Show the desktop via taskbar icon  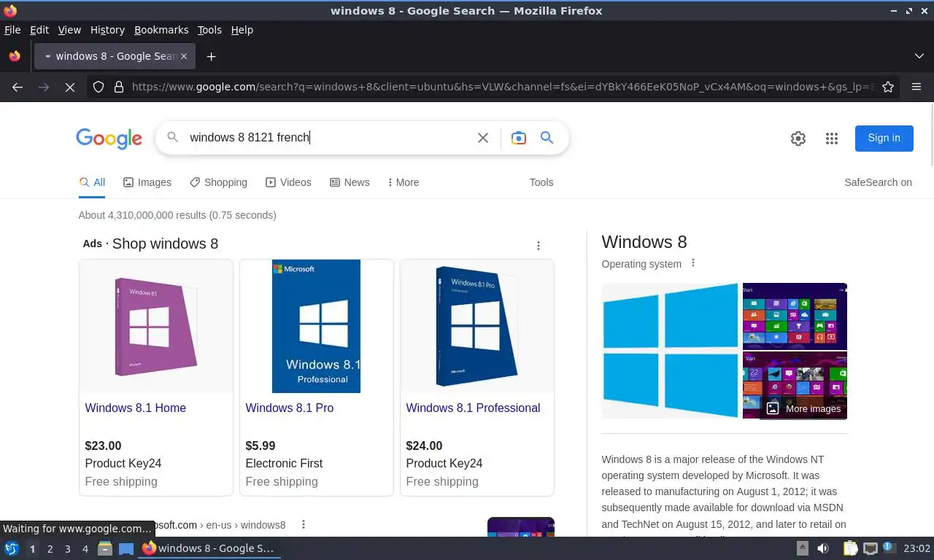point(126,548)
